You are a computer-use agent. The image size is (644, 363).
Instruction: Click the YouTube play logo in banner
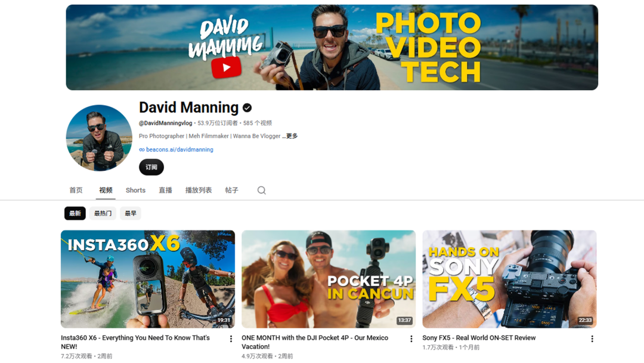pos(227,67)
